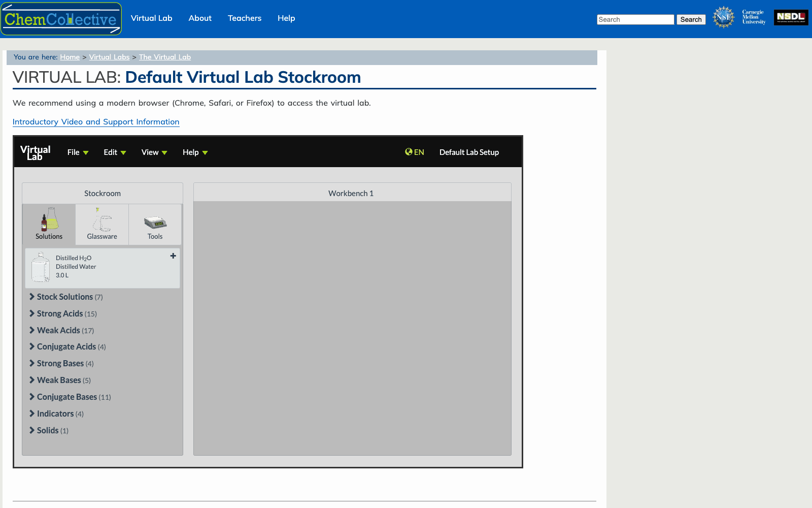
Task: Change language with the EN globe icon
Action: [x=415, y=152]
